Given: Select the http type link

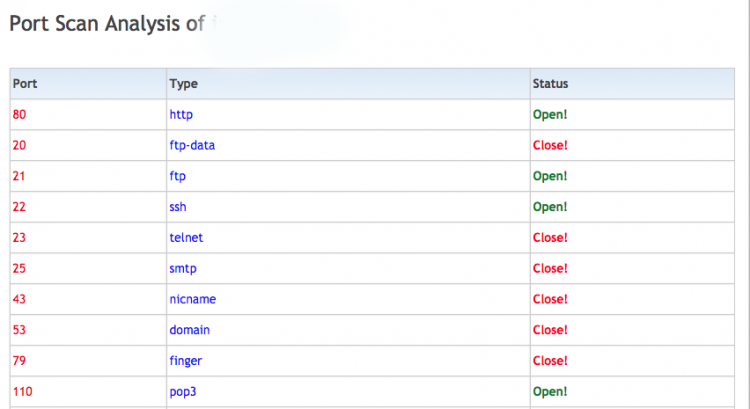Looking at the screenshot, I should 181,115.
